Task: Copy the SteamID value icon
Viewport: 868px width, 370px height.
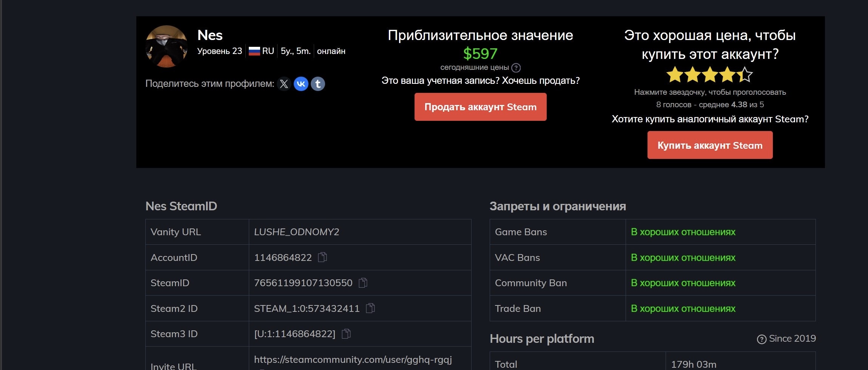Action: pos(363,283)
